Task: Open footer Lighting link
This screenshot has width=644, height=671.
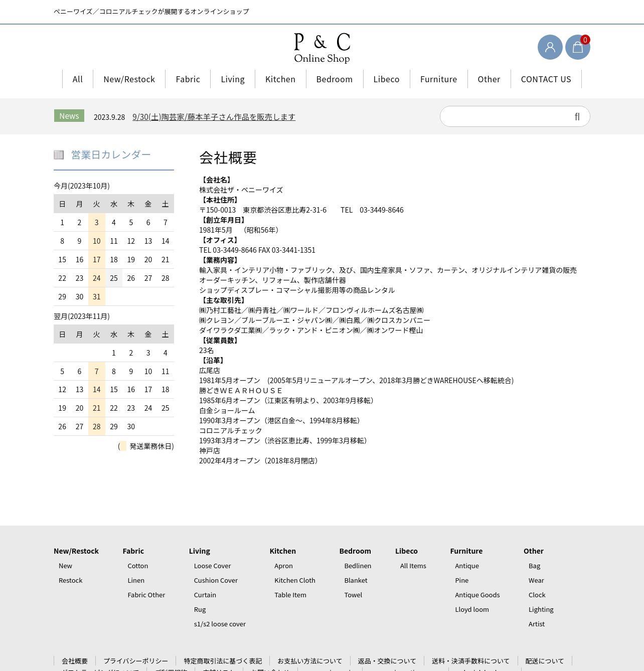Action: pos(541,609)
